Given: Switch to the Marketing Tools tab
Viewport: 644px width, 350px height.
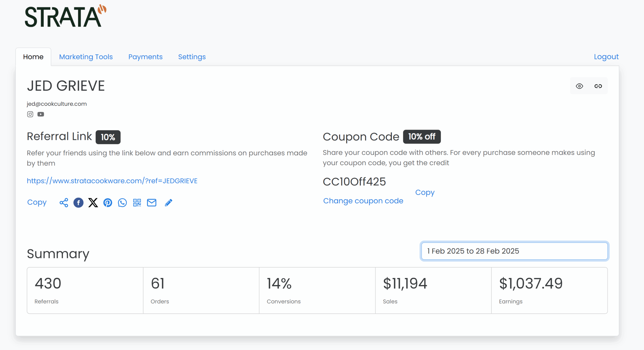Looking at the screenshot, I should coord(86,57).
